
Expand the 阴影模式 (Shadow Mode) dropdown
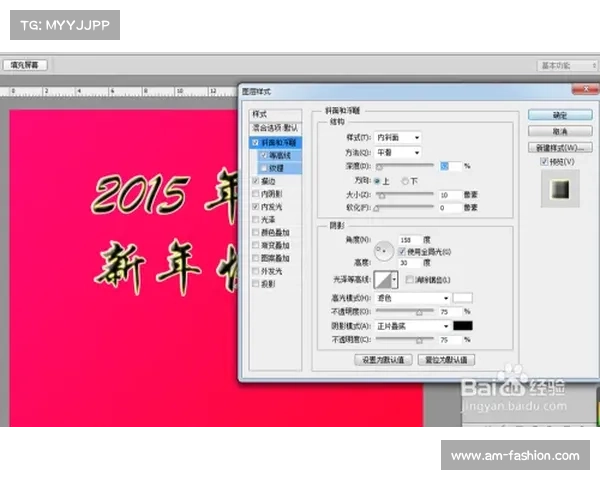pyautogui.click(x=415, y=325)
